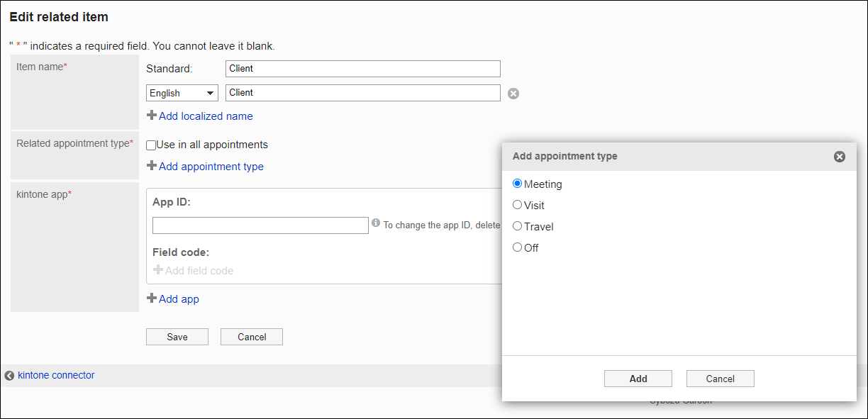
Task: Click the plus icon beside Add localized name
Action: pyautogui.click(x=152, y=116)
